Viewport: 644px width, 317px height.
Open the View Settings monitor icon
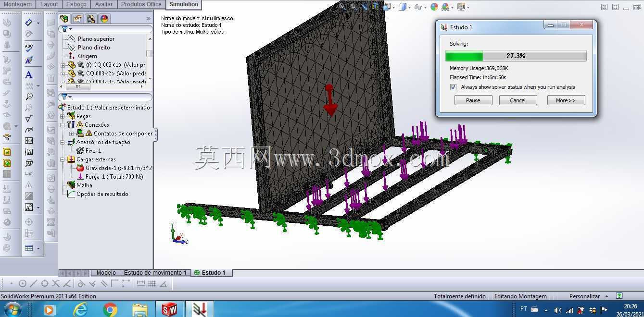(461, 7)
